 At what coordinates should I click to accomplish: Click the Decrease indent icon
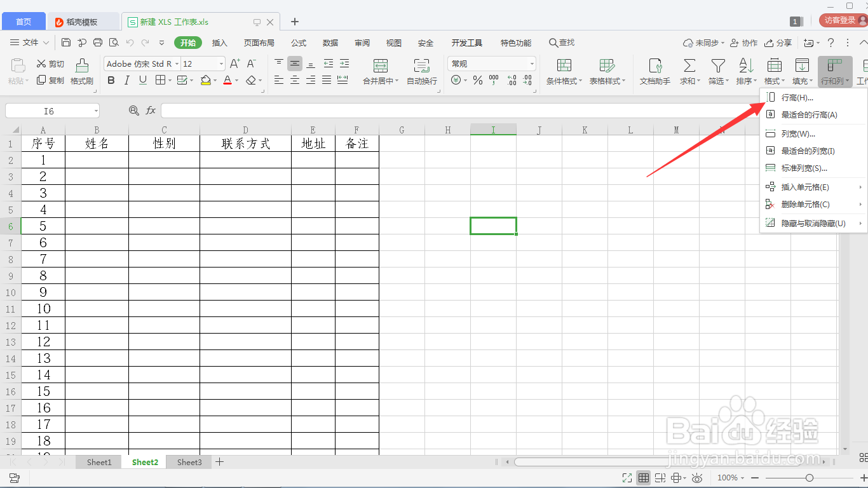pos(328,64)
